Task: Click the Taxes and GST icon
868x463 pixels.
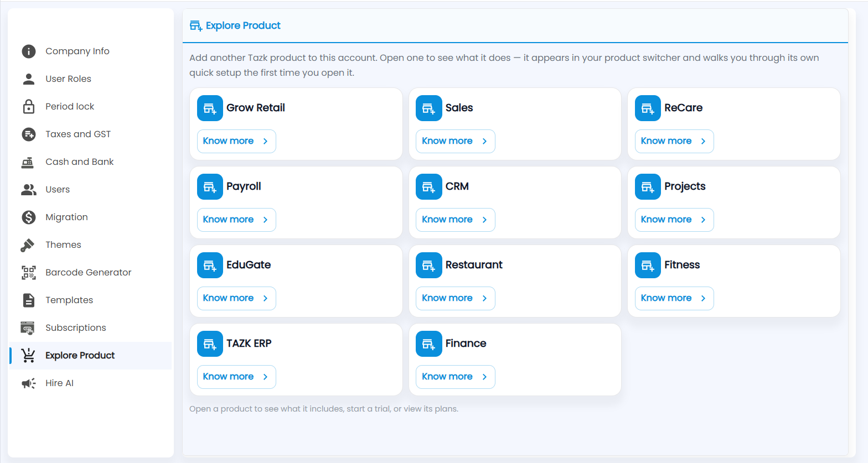Action: 28,134
